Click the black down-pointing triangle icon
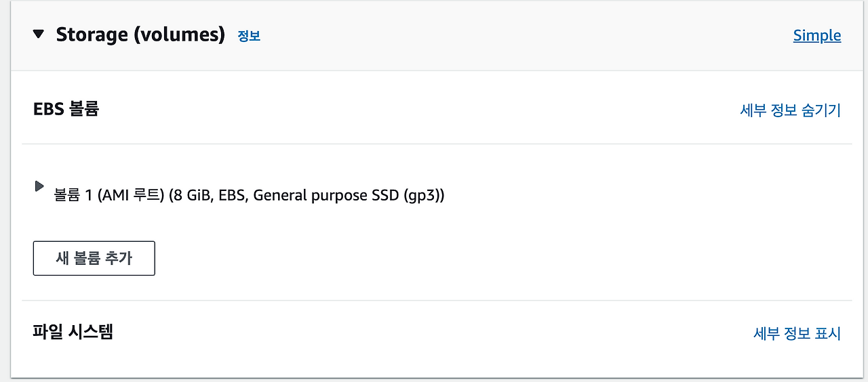868x382 pixels. pos(39,34)
